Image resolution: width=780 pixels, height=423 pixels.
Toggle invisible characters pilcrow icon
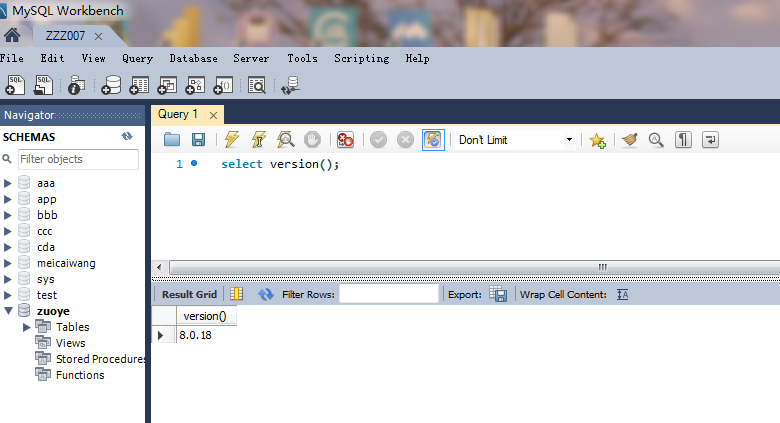tap(683, 140)
